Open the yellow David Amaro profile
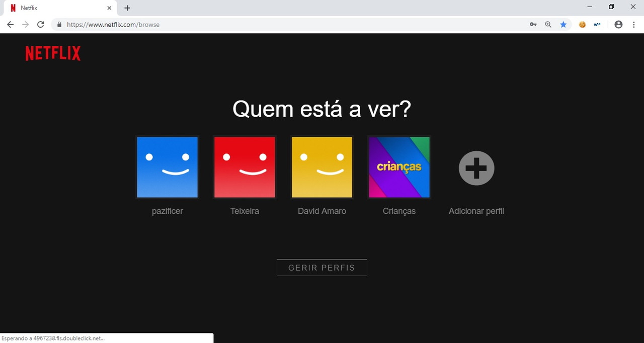The height and width of the screenshot is (343, 644). pos(322,167)
